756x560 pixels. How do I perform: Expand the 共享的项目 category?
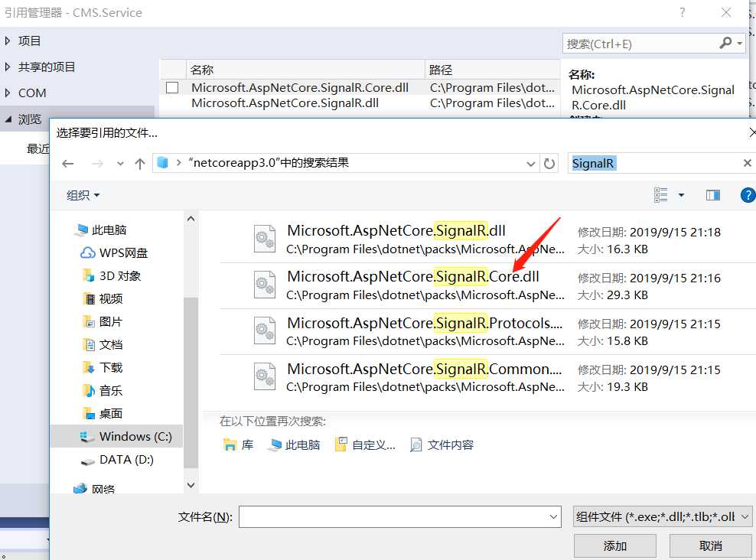click(x=8, y=67)
